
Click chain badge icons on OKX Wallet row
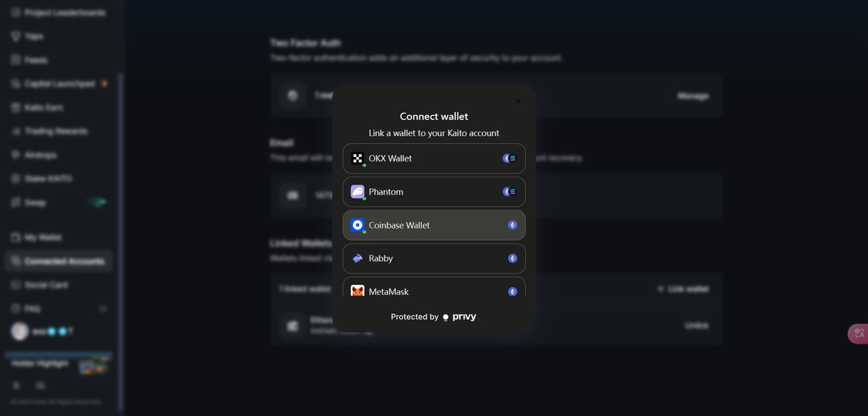pyautogui.click(x=510, y=158)
